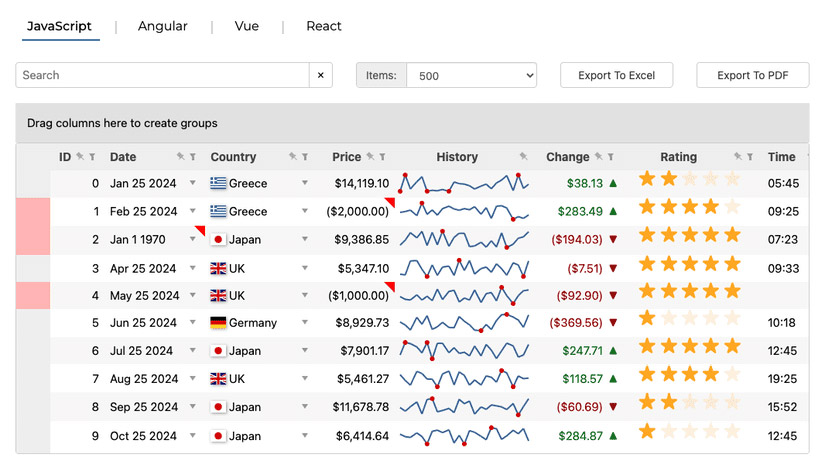Click into the Search input field
825x475 pixels.
[162, 75]
